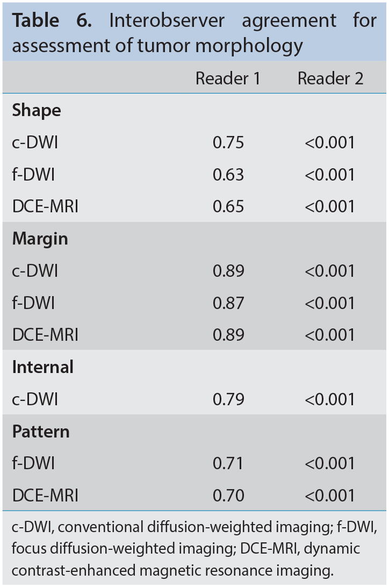Screen dimensions: 389x588
Task: Click the DCE-MRI row label under Margin
Action: click(45, 335)
